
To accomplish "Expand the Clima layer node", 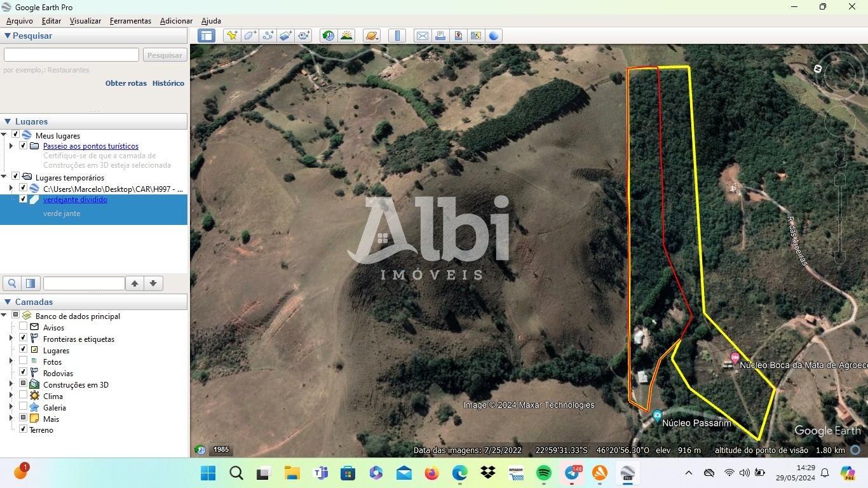I will (11, 395).
